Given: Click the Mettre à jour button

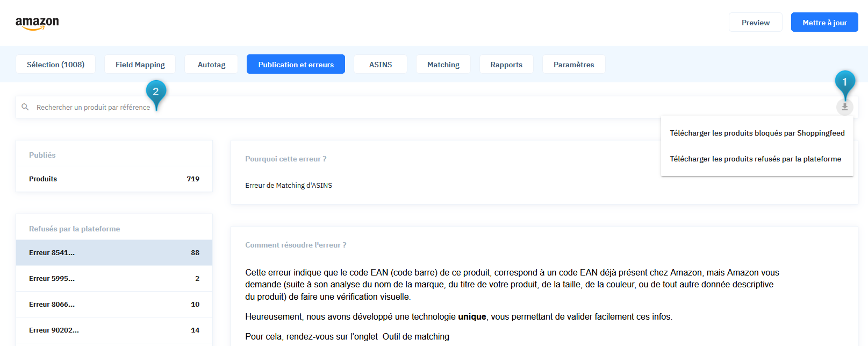Looking at the screenshot, I should [824, 23].
